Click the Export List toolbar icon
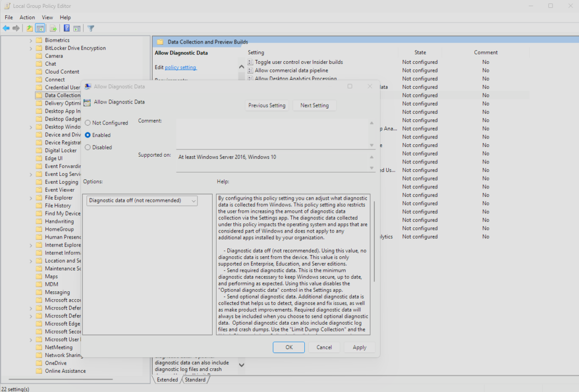Image resolution: width=579 pixels, height=392 pixels. coord(53,28)
